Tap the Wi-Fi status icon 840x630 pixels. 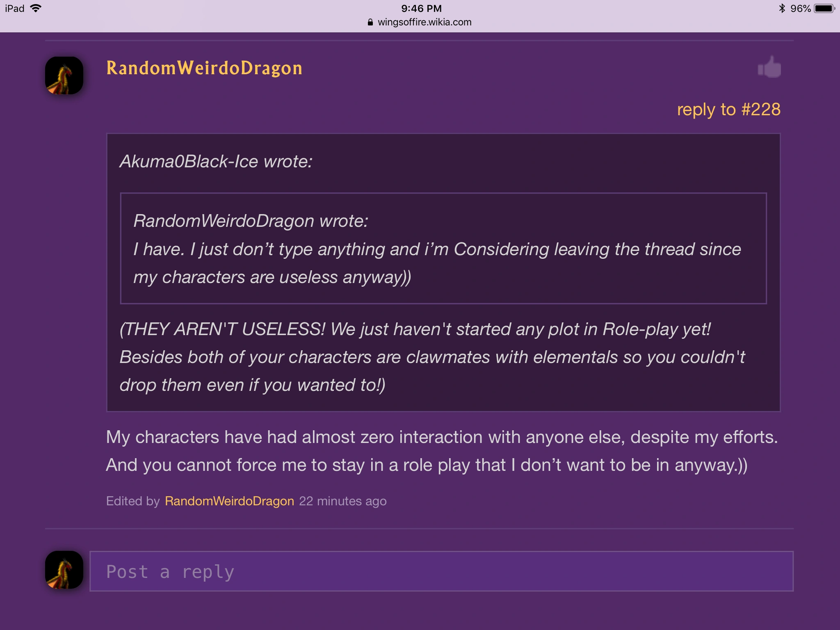click(36, 8)
